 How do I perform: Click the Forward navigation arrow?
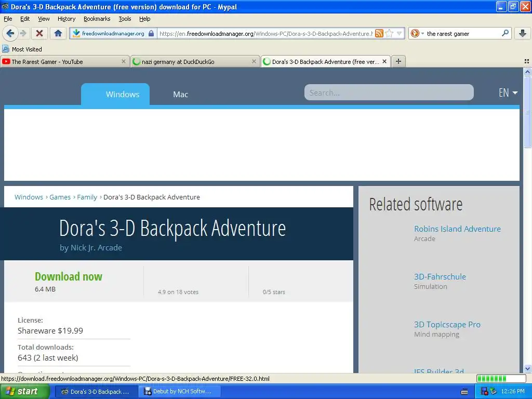point(23,33)
